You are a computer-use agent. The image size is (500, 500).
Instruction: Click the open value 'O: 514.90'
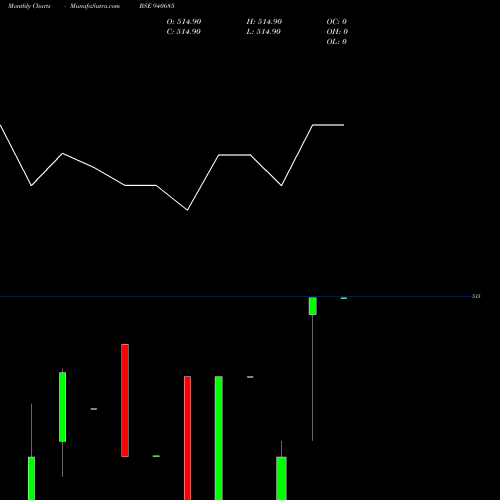coord(184,21)
